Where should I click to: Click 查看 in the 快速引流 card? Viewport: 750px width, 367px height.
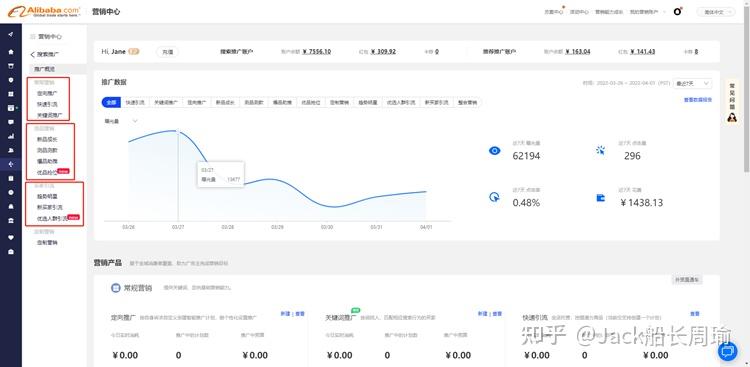pyautogui.click(x=695, y=313)
